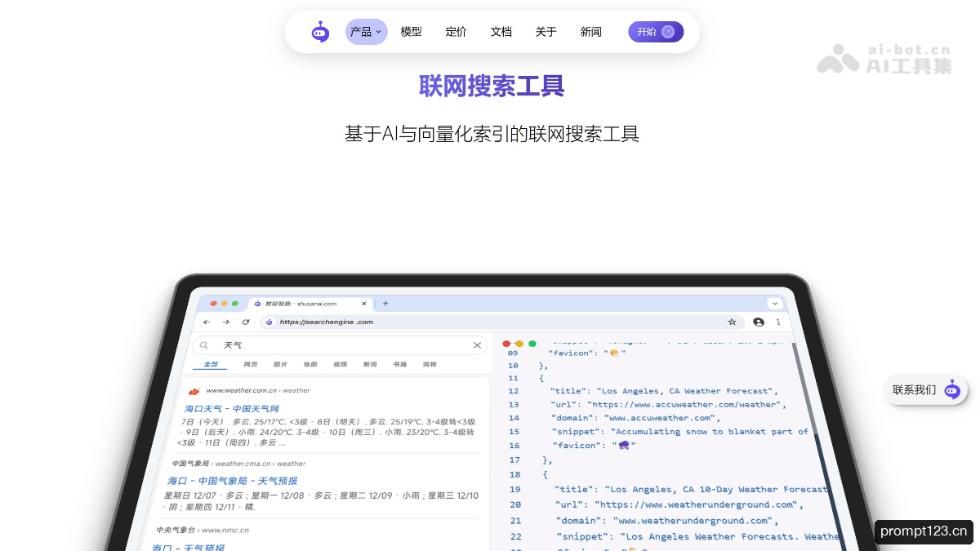Click the "Los Angeles, CA Weather Forecast" title line
The height and width of the screenshot is (551, 980).
point(664,391)
